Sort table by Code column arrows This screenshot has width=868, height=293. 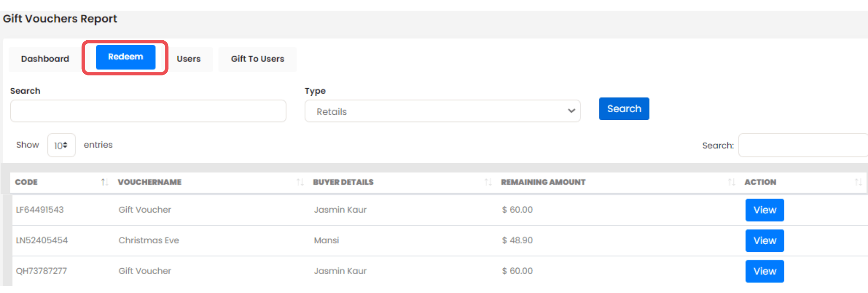(104, 182)
